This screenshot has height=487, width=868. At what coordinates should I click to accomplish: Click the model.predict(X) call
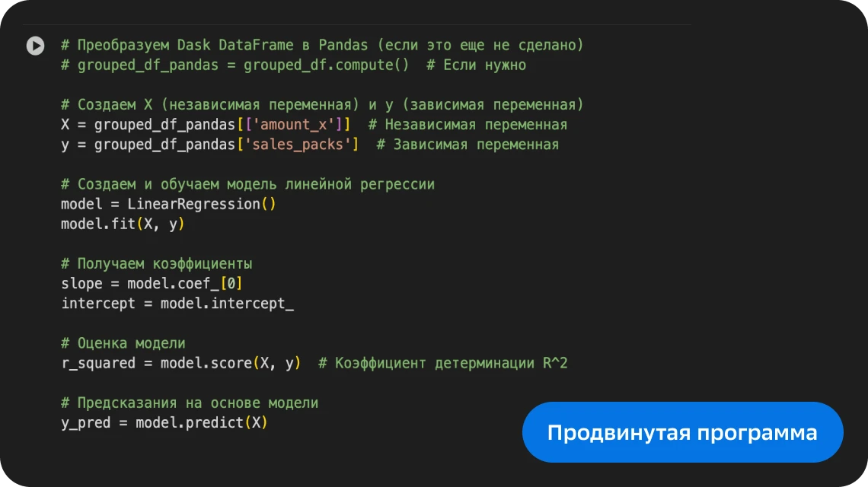[202, 422]
